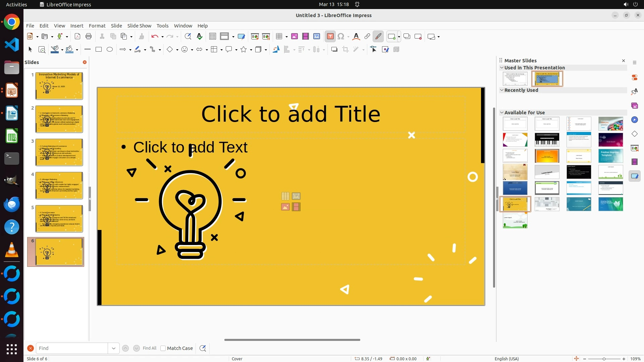Open the Sidebar Settings menu icon
This screenshot has width=644, height=362.
coord(634,63)
